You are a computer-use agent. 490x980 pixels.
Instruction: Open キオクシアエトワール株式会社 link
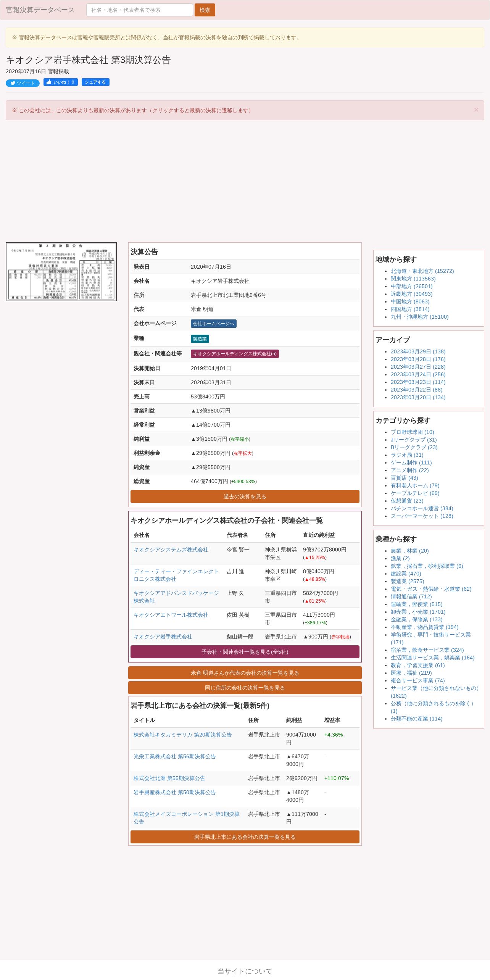[x=171, y=615]
